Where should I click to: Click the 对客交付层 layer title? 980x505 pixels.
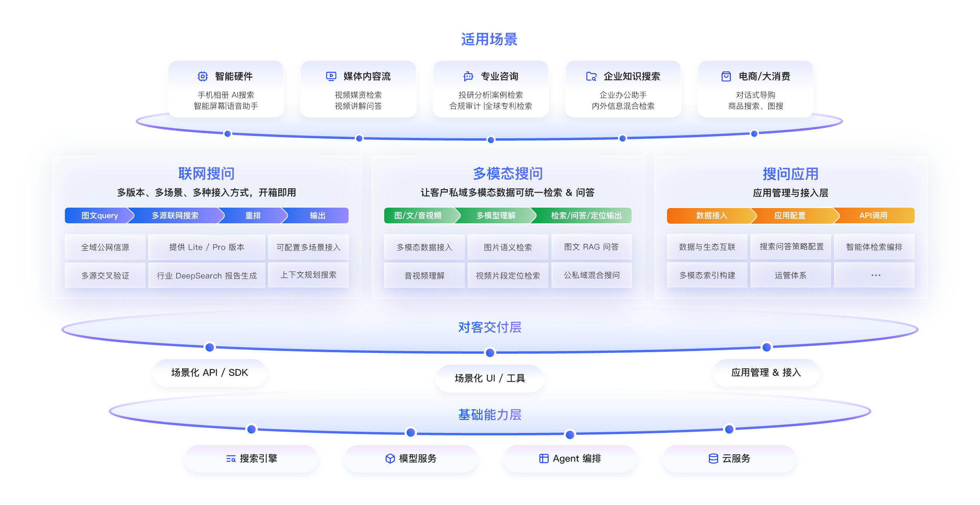click(x=490, y=327)
